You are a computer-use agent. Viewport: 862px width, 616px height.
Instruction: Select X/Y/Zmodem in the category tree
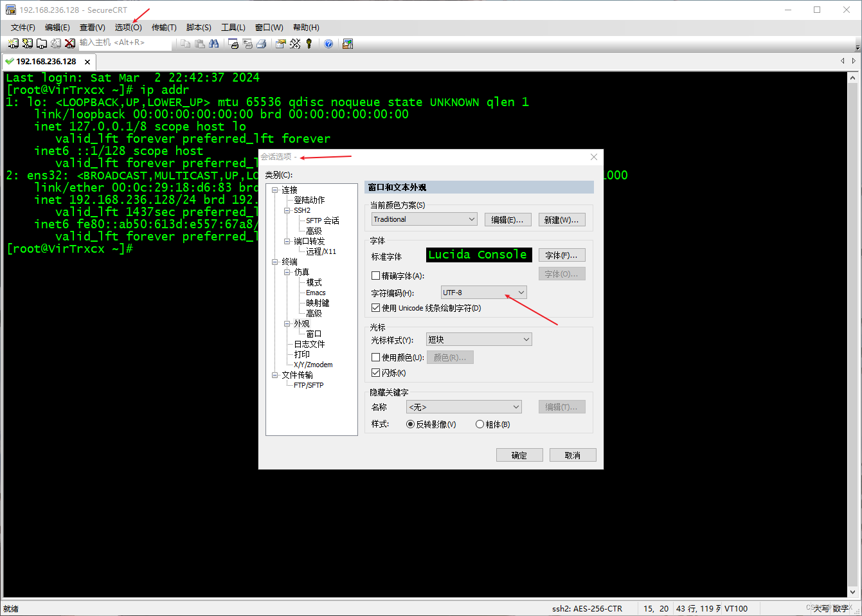click(313, 365)
